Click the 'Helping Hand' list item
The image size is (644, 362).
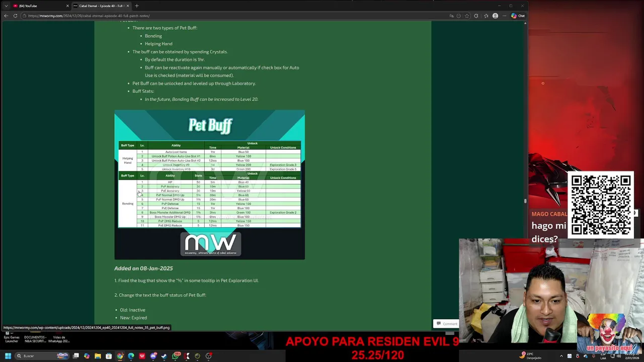pos(158,44)
